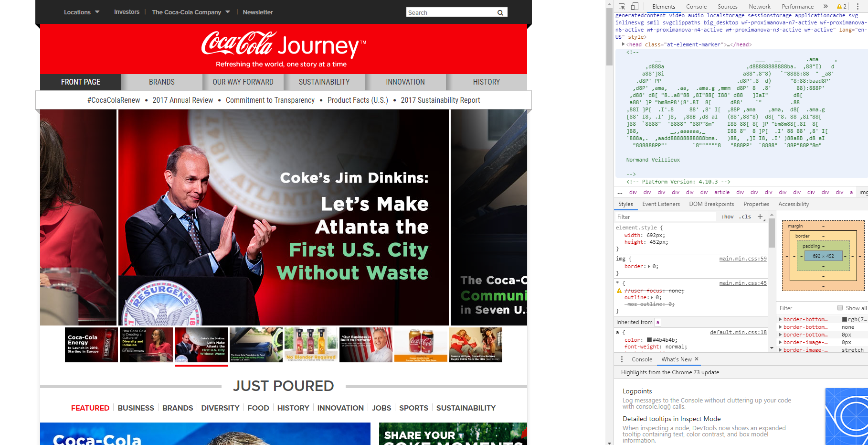Click the rgb color swatch in Computed
The image size is (868, 445).
(x=845, y=319)
